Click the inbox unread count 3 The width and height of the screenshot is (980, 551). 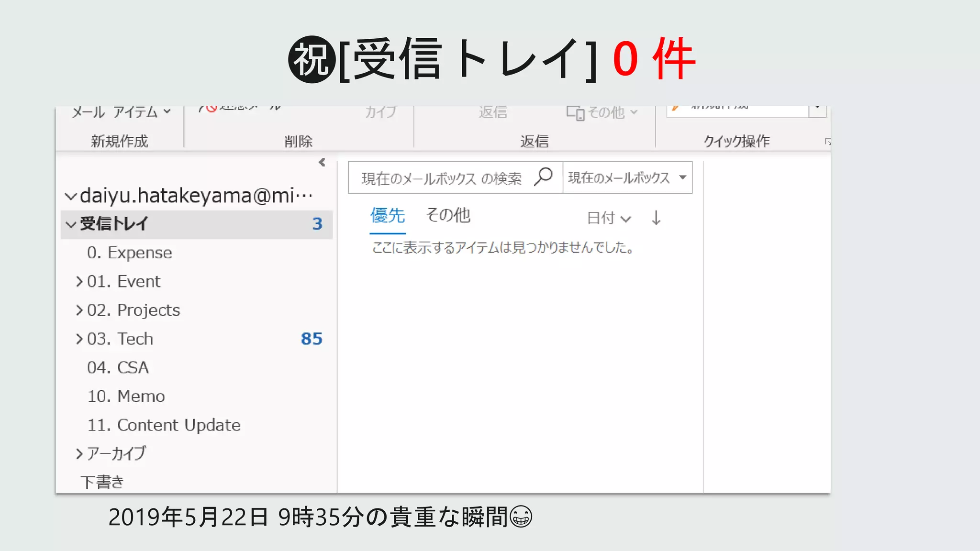317,224
